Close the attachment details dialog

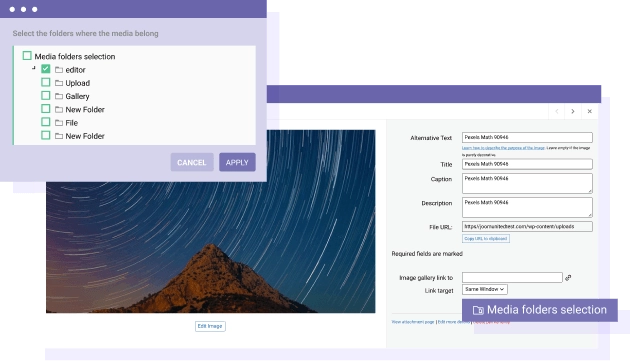(x=589, y=111)
